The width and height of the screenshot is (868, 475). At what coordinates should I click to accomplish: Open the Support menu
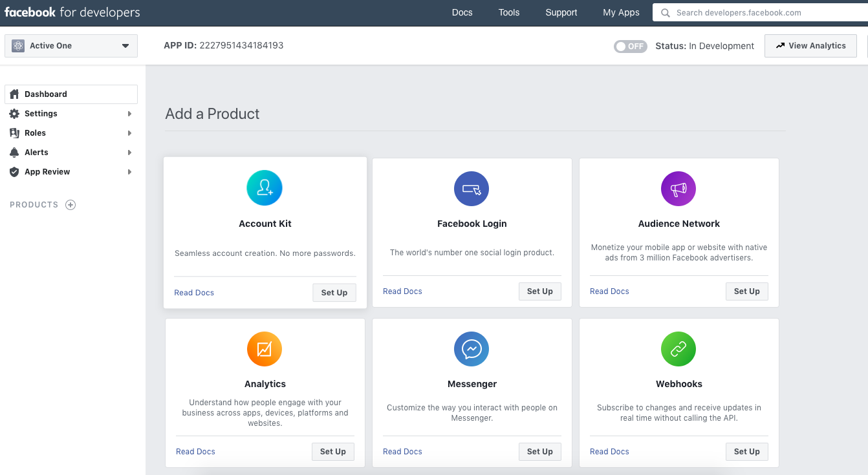(561, 12)
